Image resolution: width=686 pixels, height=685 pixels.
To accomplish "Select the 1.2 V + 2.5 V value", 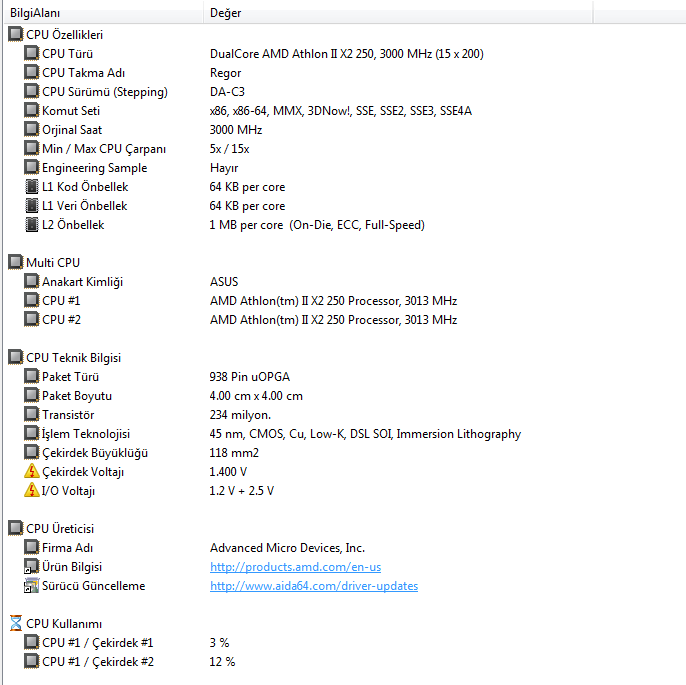I will pos(242,491).
